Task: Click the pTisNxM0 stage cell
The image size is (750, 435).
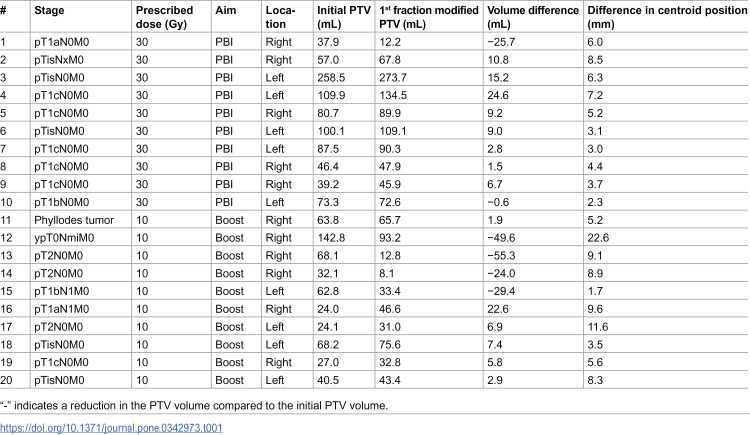Action: click(x=59, y=60)
